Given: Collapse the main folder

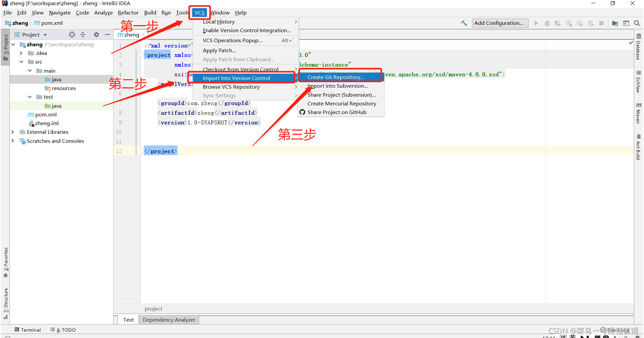Looking at the screenshot, I should [30, 71].
